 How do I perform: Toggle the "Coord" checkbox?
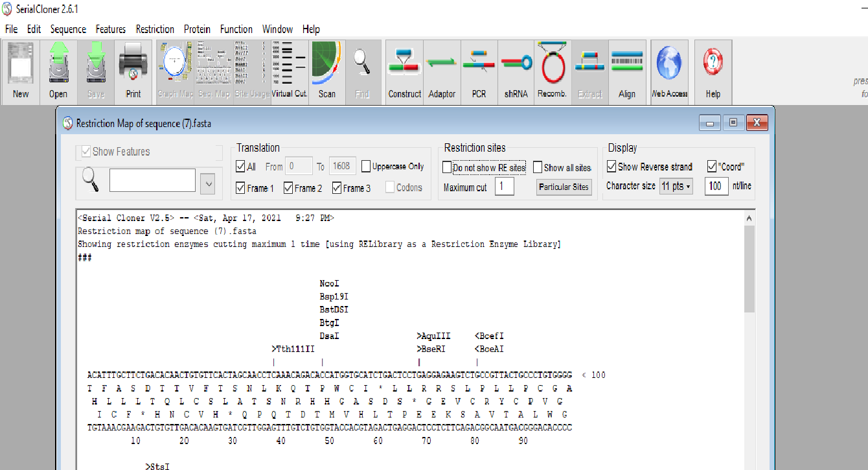click(712, 167)
